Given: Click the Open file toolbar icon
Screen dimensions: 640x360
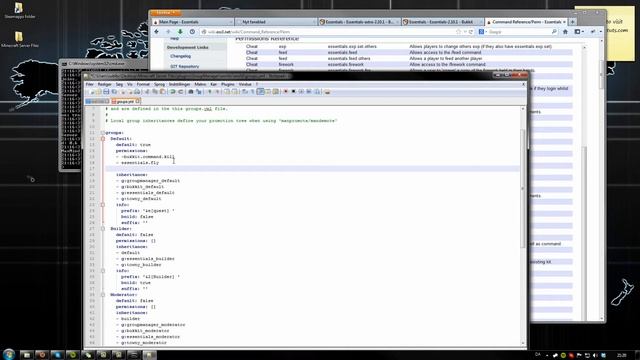Looking at the screenshot, I should point(98,91).
